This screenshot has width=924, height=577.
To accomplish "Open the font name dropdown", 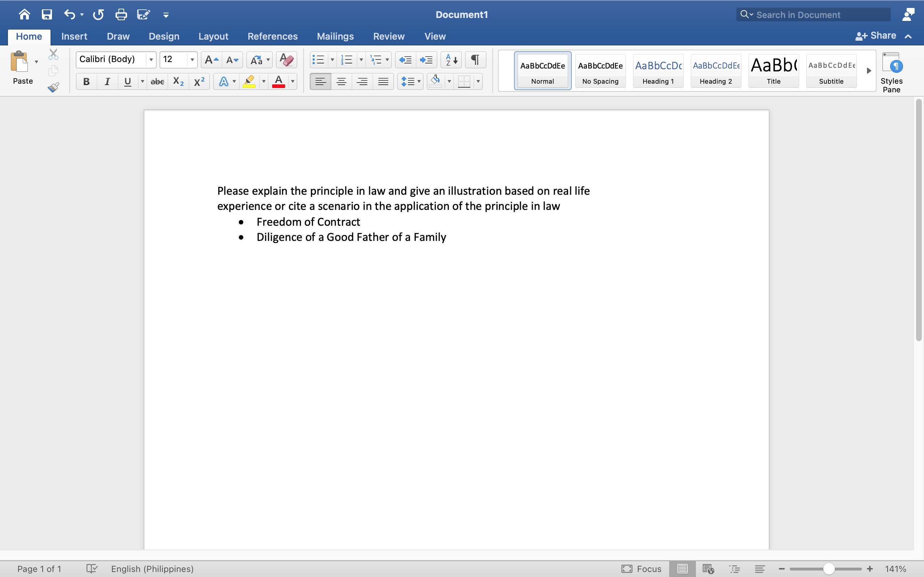I will point(151,60).
